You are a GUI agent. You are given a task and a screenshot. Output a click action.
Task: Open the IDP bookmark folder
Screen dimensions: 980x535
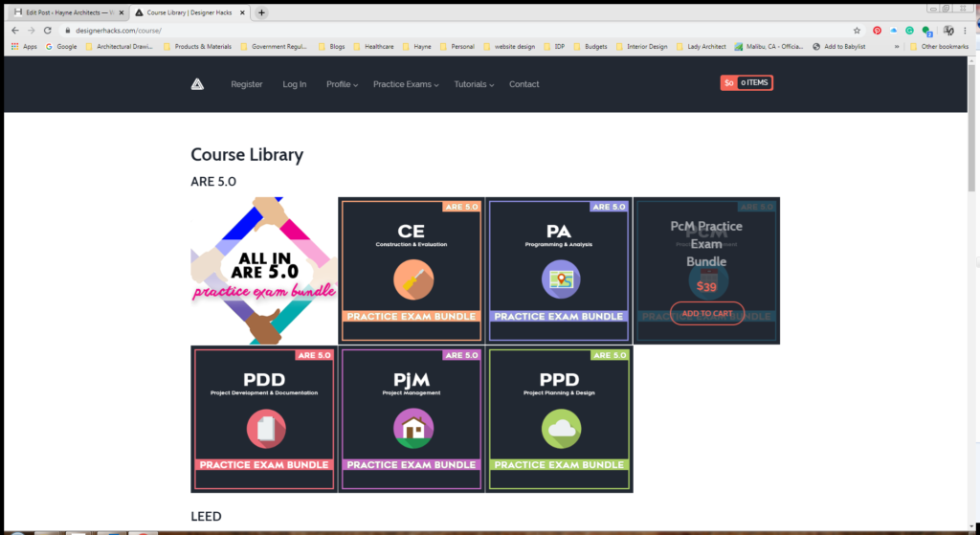pyautogui.click(x=554, y=46)
